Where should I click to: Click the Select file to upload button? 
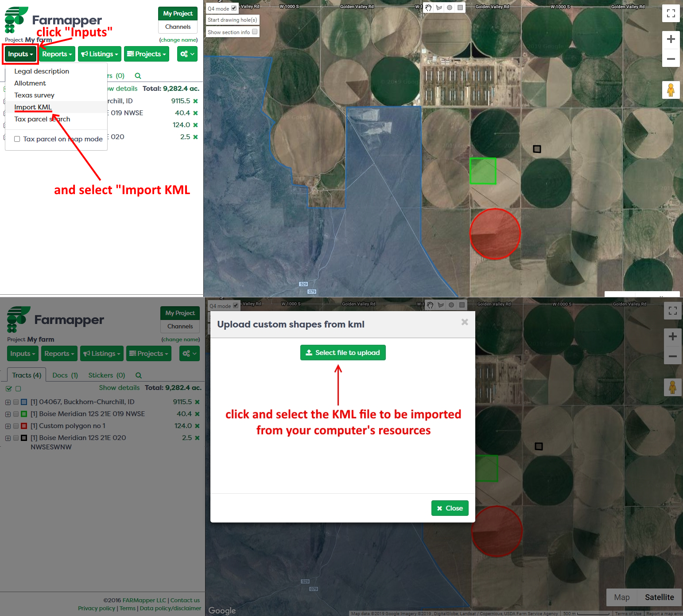click(x=343, y=353)
